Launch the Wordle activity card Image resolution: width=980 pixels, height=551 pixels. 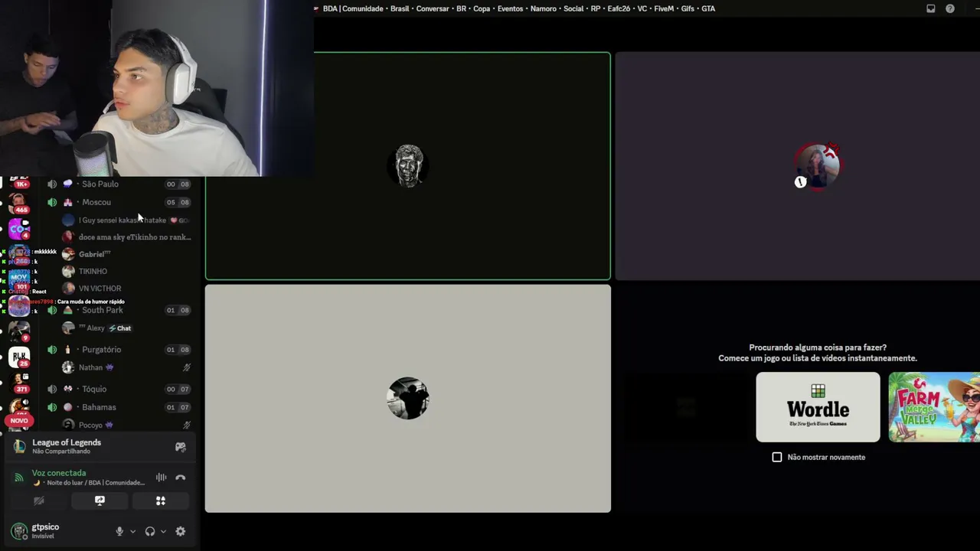(818, 407)
